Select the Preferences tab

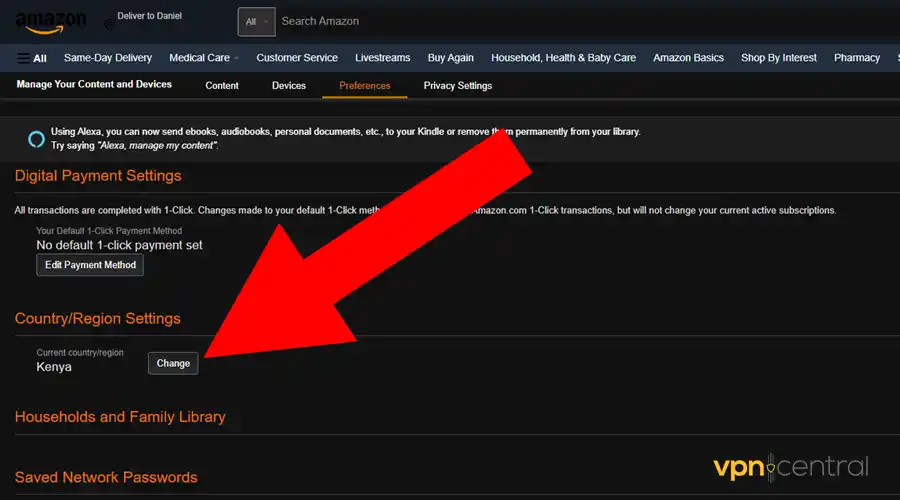365,86
